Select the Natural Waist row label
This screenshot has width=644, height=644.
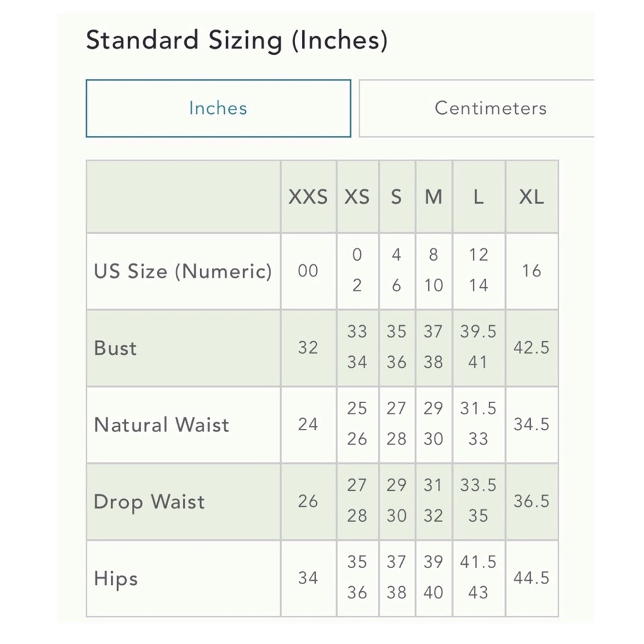162,425
